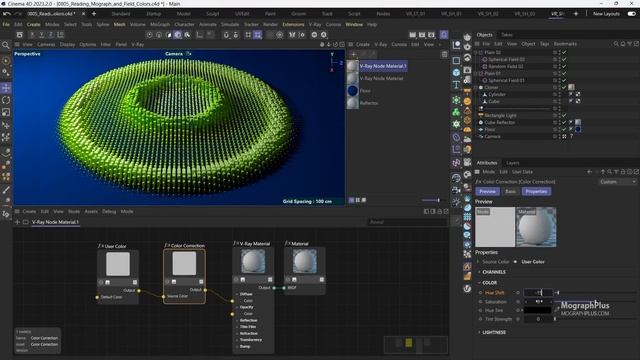Switch to the Takes tab
640x360 pixels.
point(507,35)
